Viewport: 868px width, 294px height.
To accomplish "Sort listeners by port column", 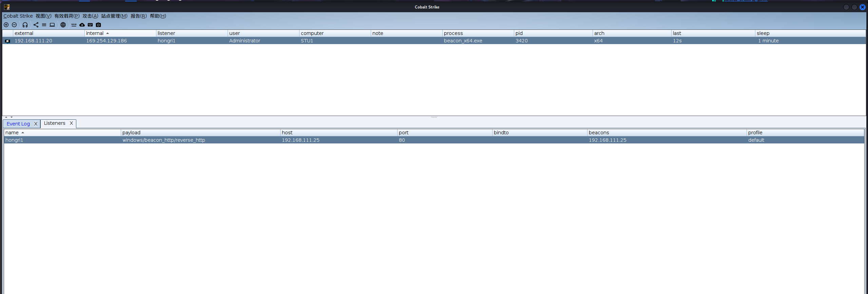I will click(445, 133).
